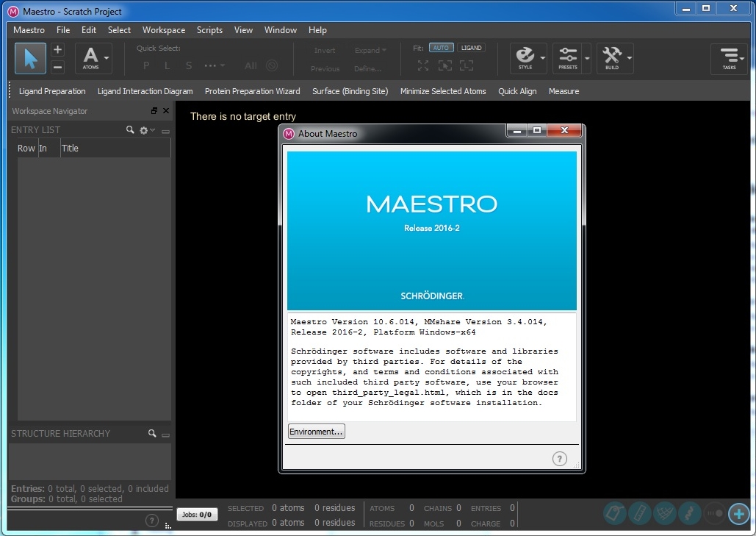Quick select Solvents with the S button
The height and width of the screenshot is (536, 756).
(x=189, y=65)
